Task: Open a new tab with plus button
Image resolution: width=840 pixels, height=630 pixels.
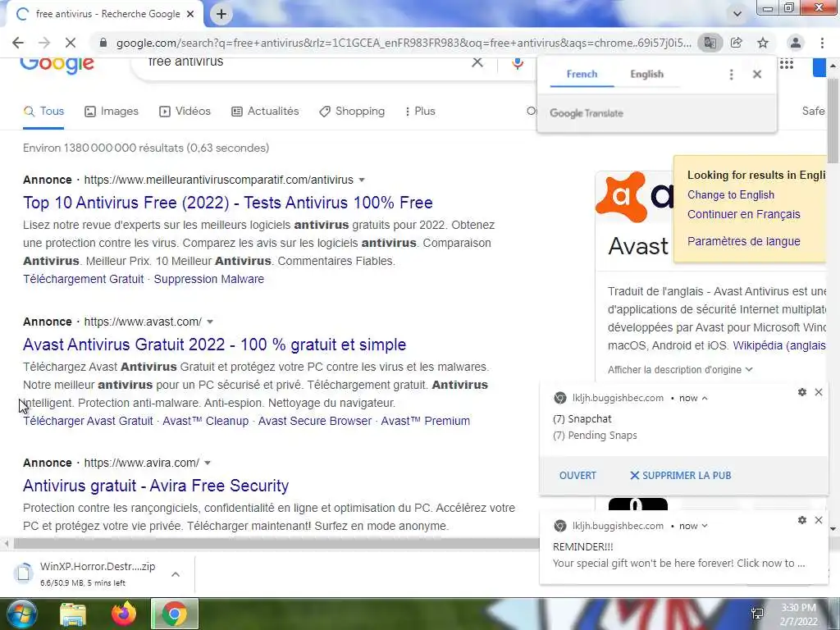Action: (x=221, y=14)
